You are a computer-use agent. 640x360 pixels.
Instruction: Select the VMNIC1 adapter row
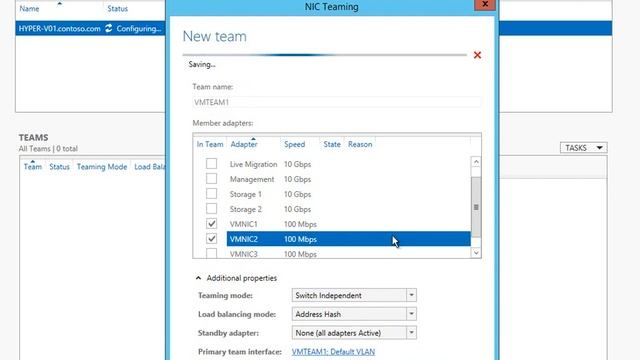click(x=349, y=224)
